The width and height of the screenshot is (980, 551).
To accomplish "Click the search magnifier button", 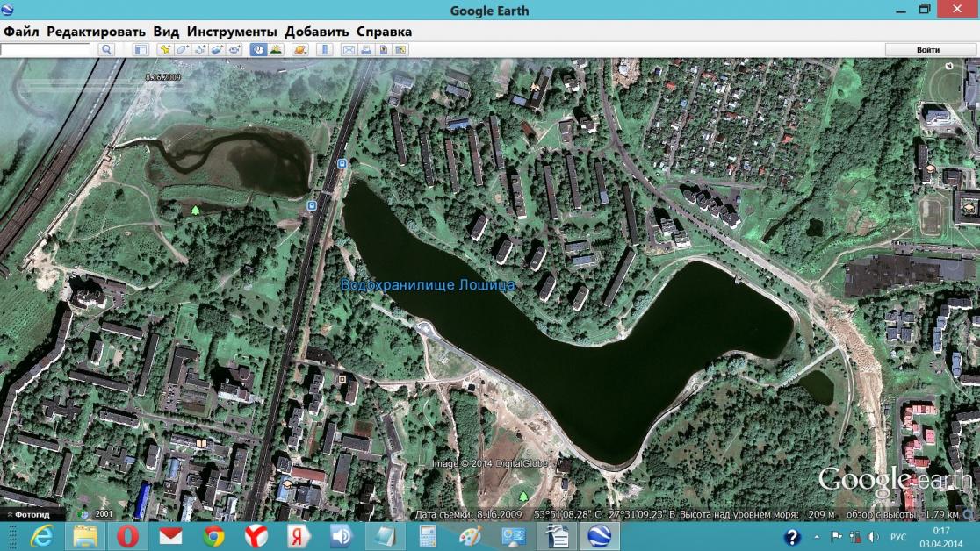I will tap(106, 50).
